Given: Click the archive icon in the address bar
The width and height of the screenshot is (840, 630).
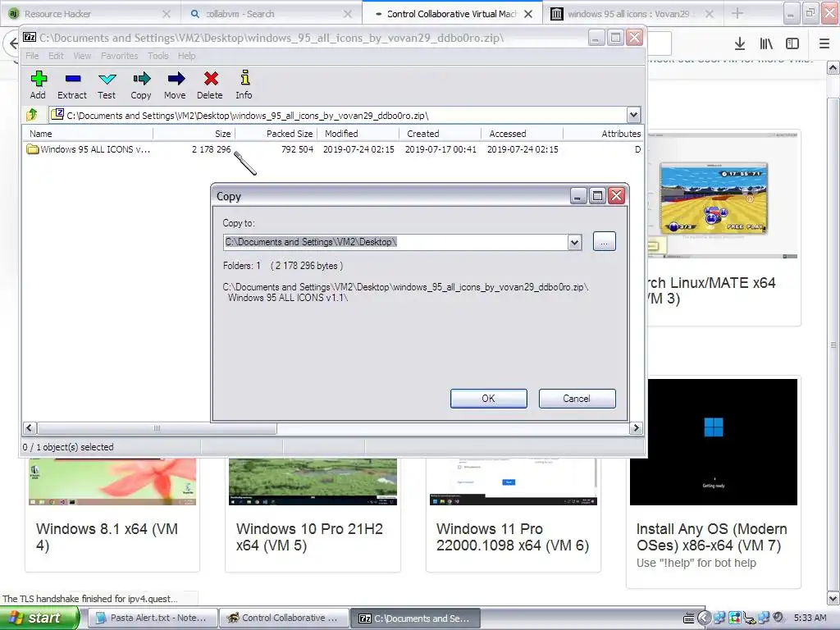Looking at the screenshot, I should pos(57,114).
